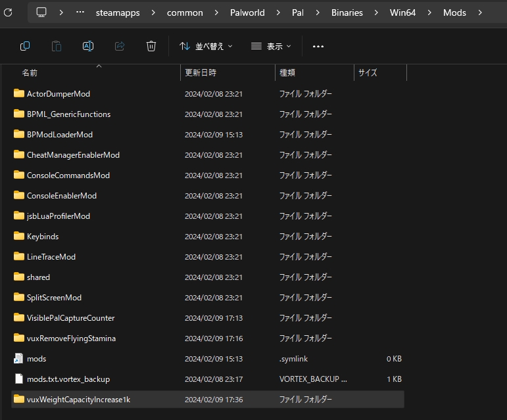Screen dimensions: 507x420
Task: Select the ConsoleCommandsMod folder icon
Action: (19, 175)
